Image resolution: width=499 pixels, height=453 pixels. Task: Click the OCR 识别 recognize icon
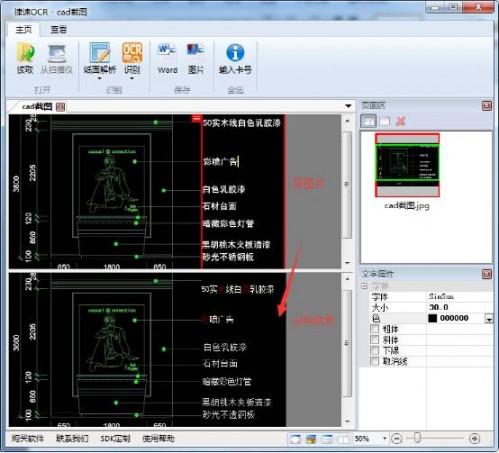(x=132, y=53)
